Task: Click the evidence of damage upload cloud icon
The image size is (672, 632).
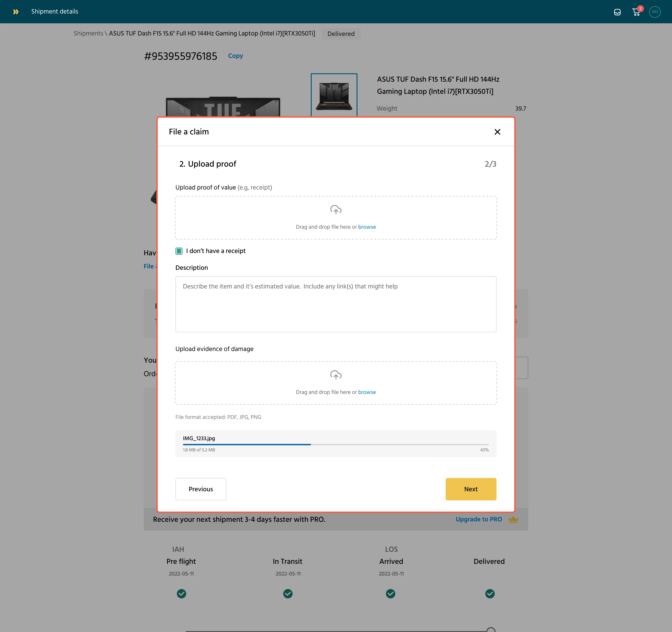Action: click(336, 375)
